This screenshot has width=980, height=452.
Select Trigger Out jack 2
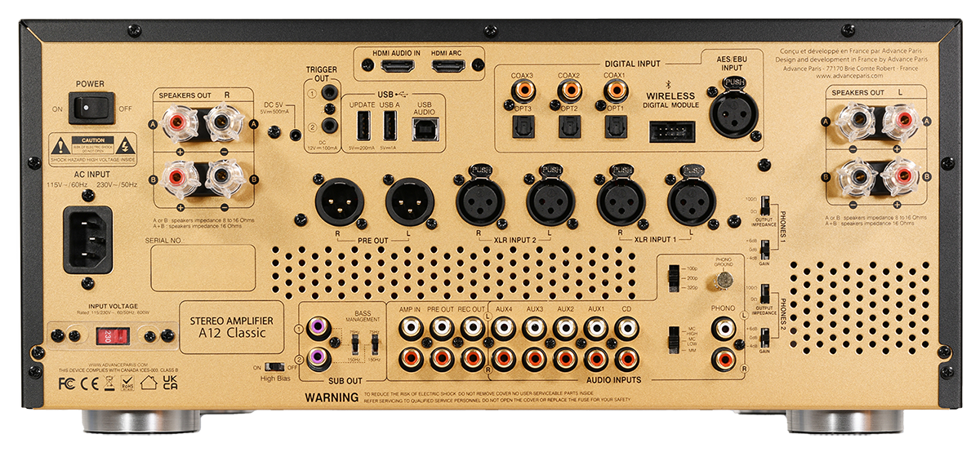(329, 126)
